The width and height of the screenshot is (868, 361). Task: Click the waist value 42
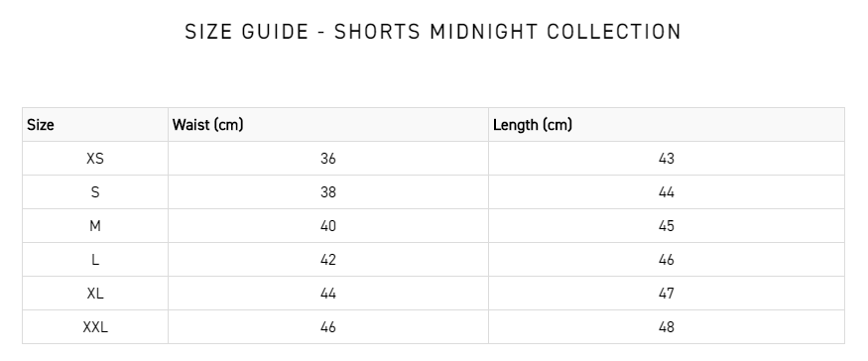coord(328,260)
